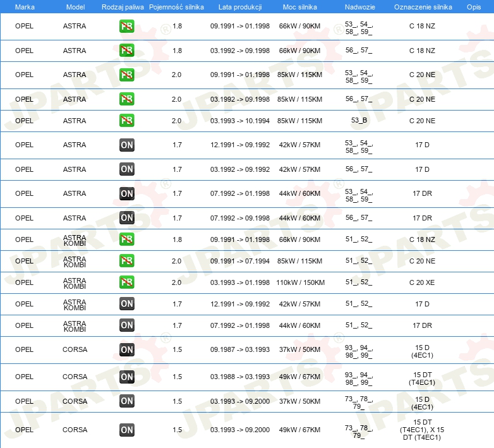Viewport: 494px width, 448px height.
Task: Click the ON diesel icon in the 07.1992 -> 09.1998 row
Action: tap(126, 218)
